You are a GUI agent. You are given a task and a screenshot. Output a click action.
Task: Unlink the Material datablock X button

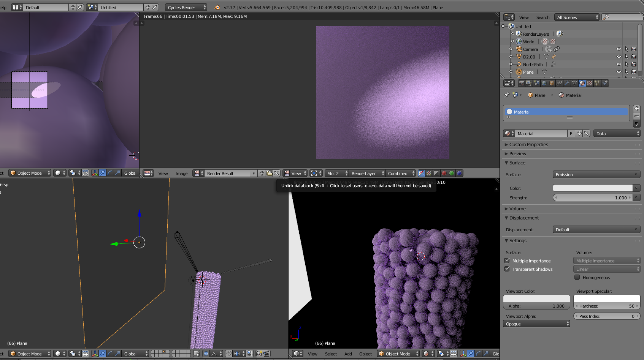(x=586, y=133)
